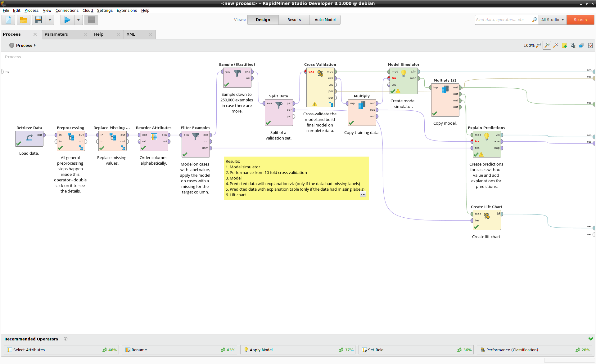Click the Explain Predictions operator icon

(x=486, y=136)
